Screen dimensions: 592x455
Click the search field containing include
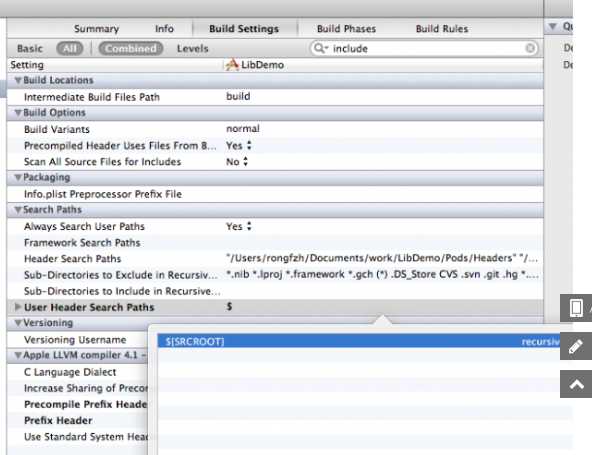424,48
